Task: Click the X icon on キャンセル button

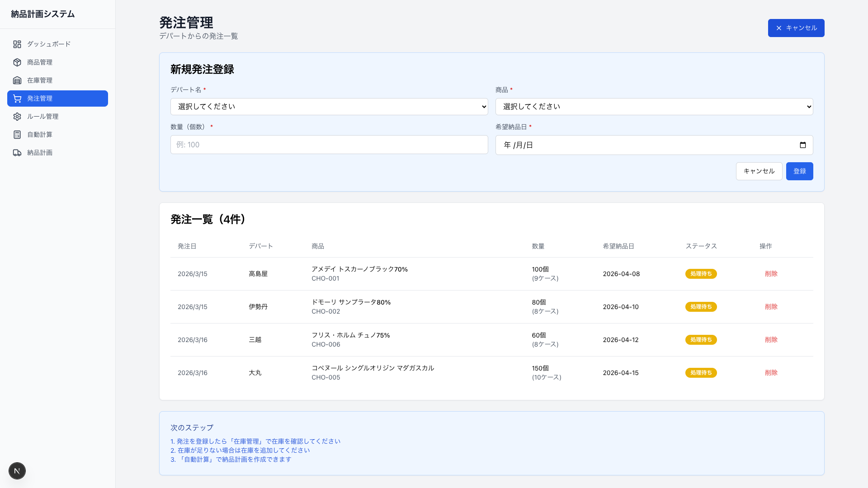Action: click(x=778, y=28)
